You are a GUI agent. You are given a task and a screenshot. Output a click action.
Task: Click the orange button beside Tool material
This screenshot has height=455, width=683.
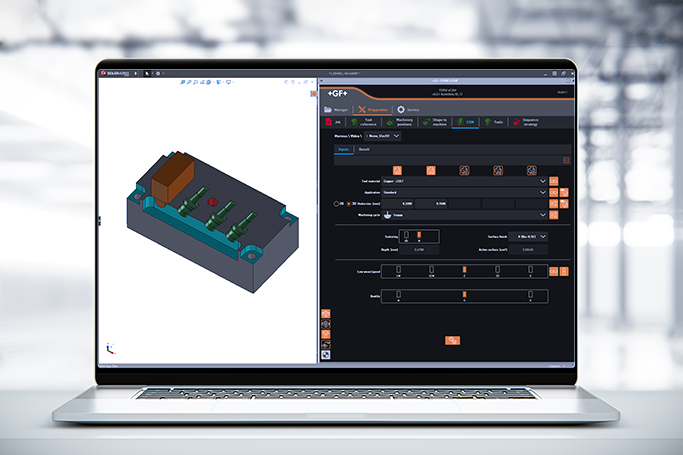(554, 180)
